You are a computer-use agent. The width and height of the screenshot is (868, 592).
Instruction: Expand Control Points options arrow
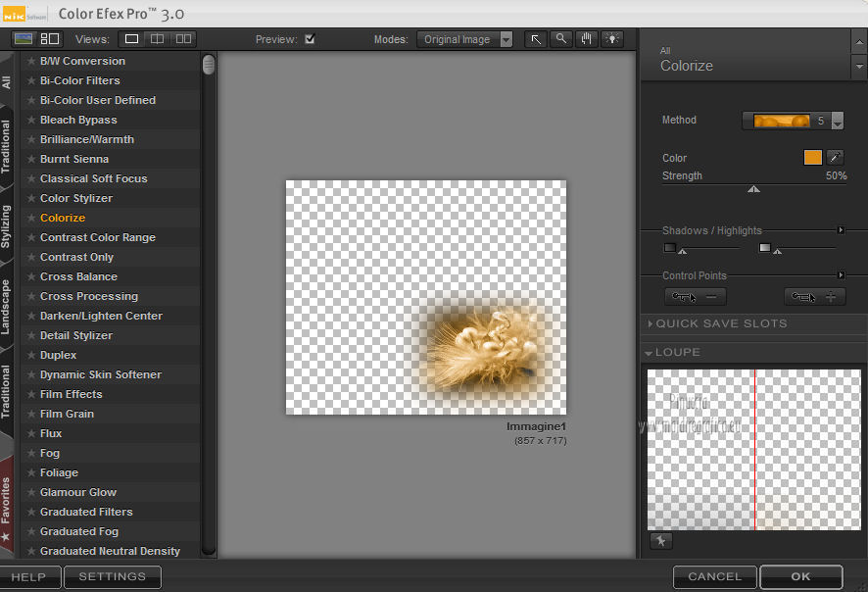pos(841,275)
